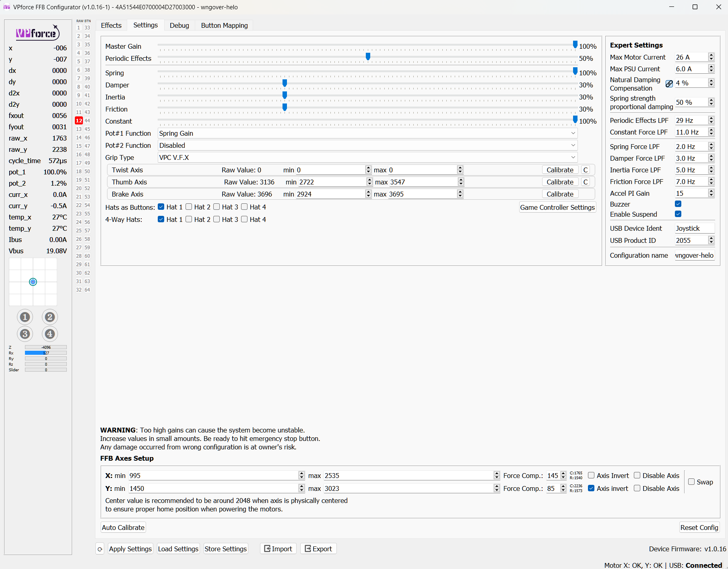Check Disable Axis for Y axis

[x=637, y=488]
